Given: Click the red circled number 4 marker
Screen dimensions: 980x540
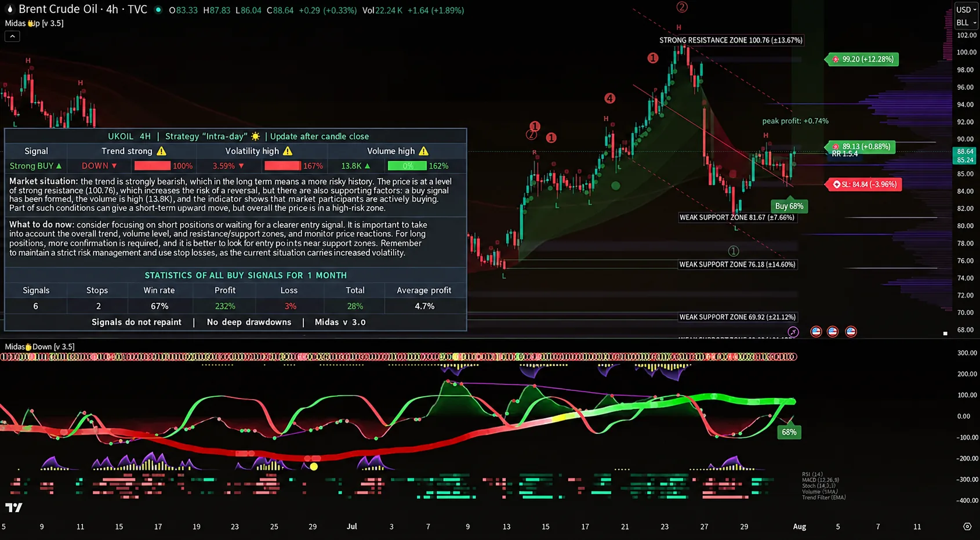Looking at the screenshot, I should 609,99.
